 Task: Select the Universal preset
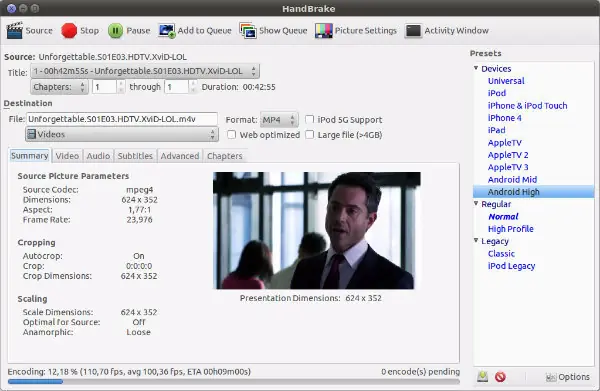pos(506,81)
